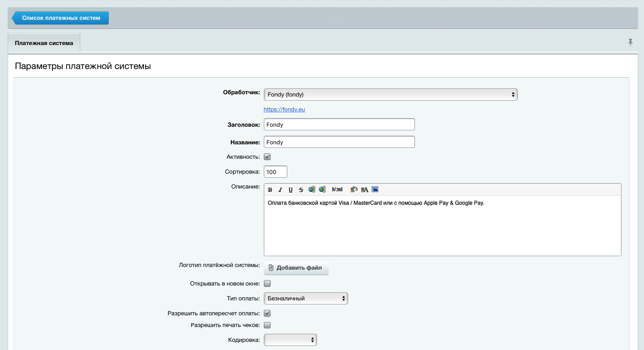Click the Сортировка field with 100
644x350 pixels.
276,172
